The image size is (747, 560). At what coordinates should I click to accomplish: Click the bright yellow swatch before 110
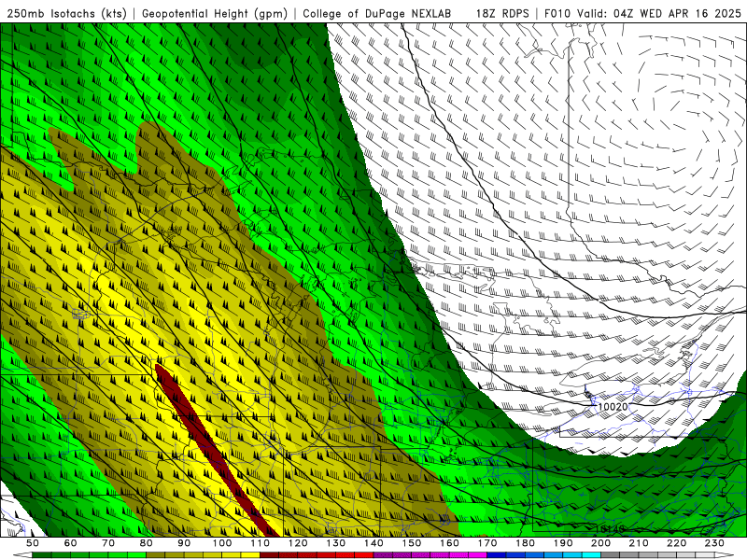tap(250, 555)
